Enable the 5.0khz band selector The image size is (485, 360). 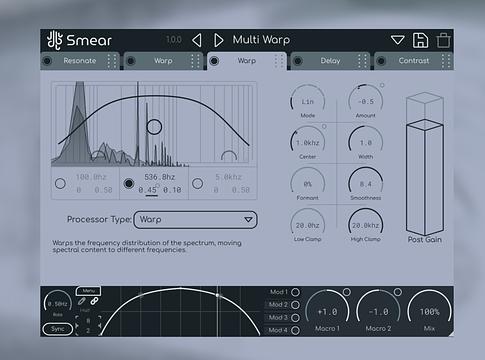click(197, 183)
